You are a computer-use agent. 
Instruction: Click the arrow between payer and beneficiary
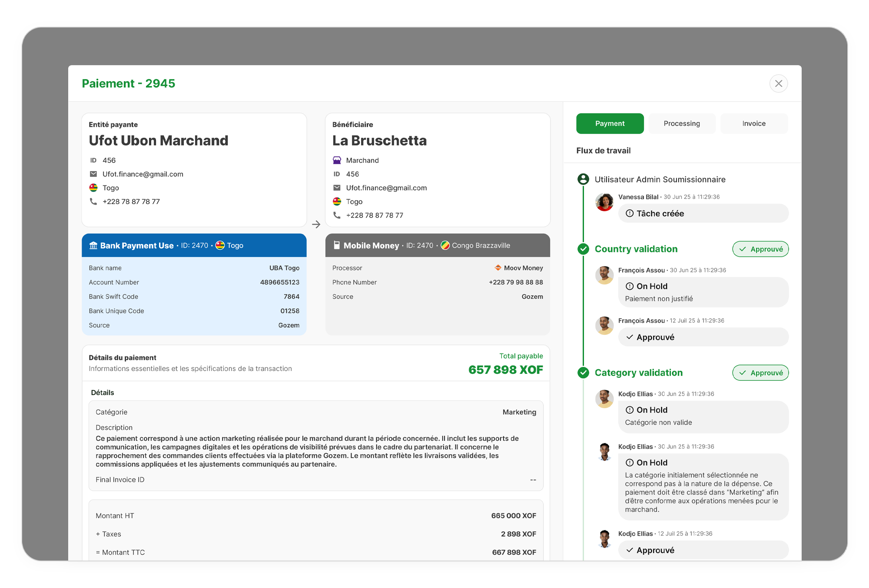coord(316,225)
